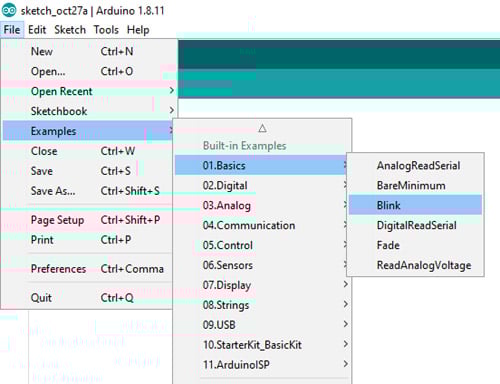Expand the 10.StarterKit_BasicKit category
Viewport: 500px width, 384px height.
point(262,345)
